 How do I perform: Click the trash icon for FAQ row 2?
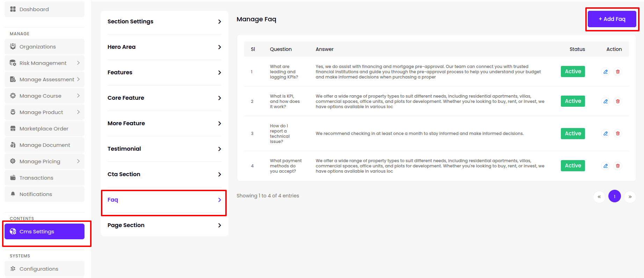[x=617, y=102]
